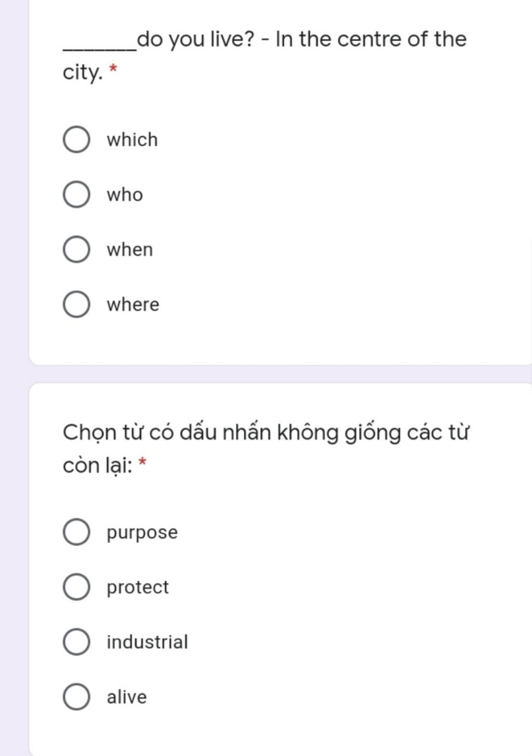The height and width of the screenshot is (756, 532).
Task: Select the radio circle beside 'purpose'
Action: click(76, 532)
